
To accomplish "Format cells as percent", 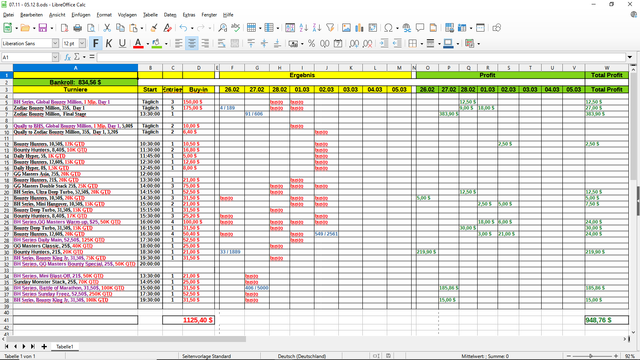I will point(311,43).
